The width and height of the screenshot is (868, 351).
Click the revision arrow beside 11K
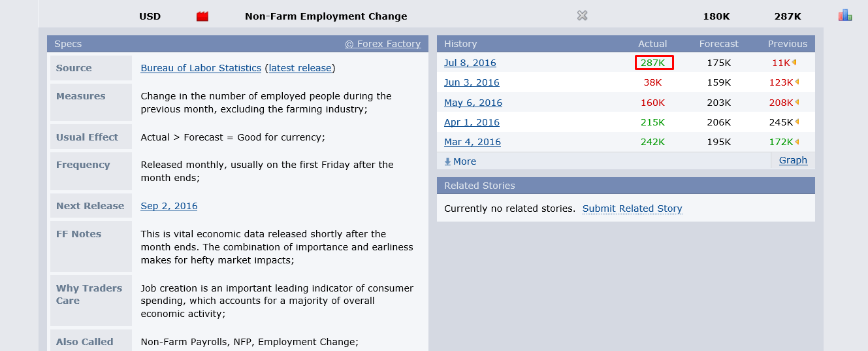[795, 63]
